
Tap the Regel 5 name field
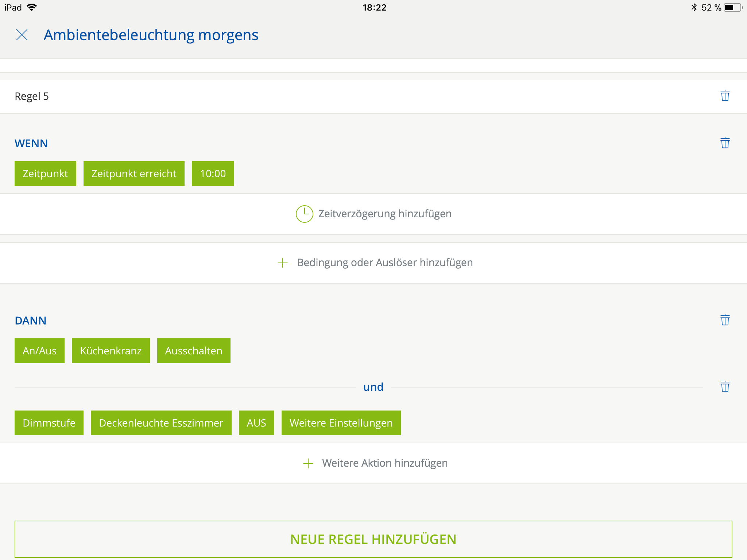click(32, 97)
